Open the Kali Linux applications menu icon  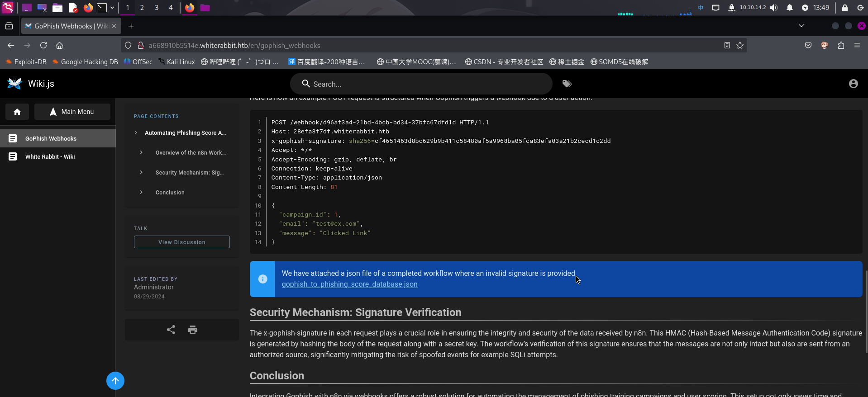(8, 7)
